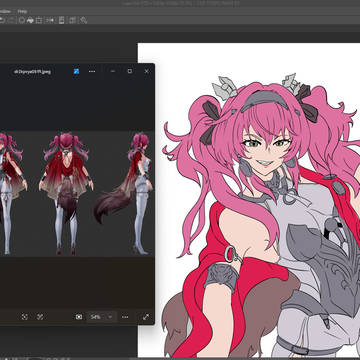Image resolution: width=360 pixels, height=360 pixels.
Task: Click the filmstrip icon beside the zoom percentage
Action: click(x=79, y=317)
